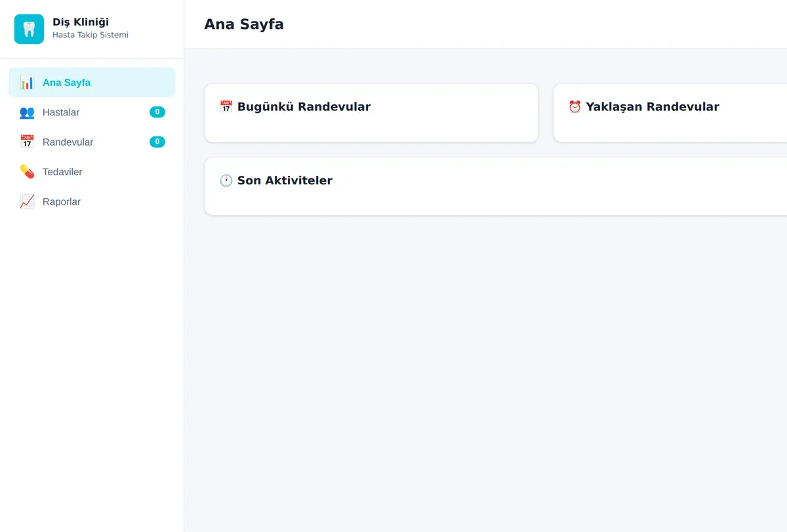Navigate to Tedaviler
The height and width of the screenshot is (532, 787).
coord(92,172)
